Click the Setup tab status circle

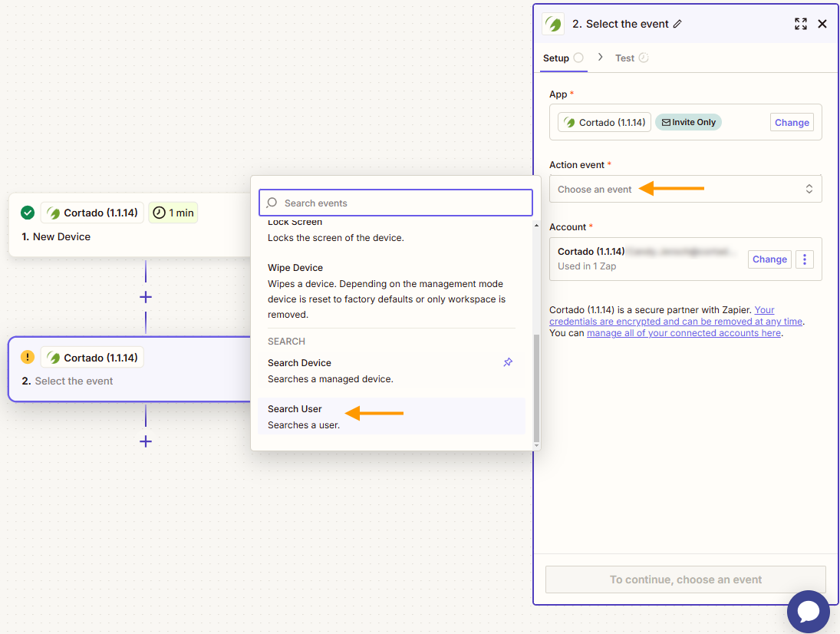point(578,58)
